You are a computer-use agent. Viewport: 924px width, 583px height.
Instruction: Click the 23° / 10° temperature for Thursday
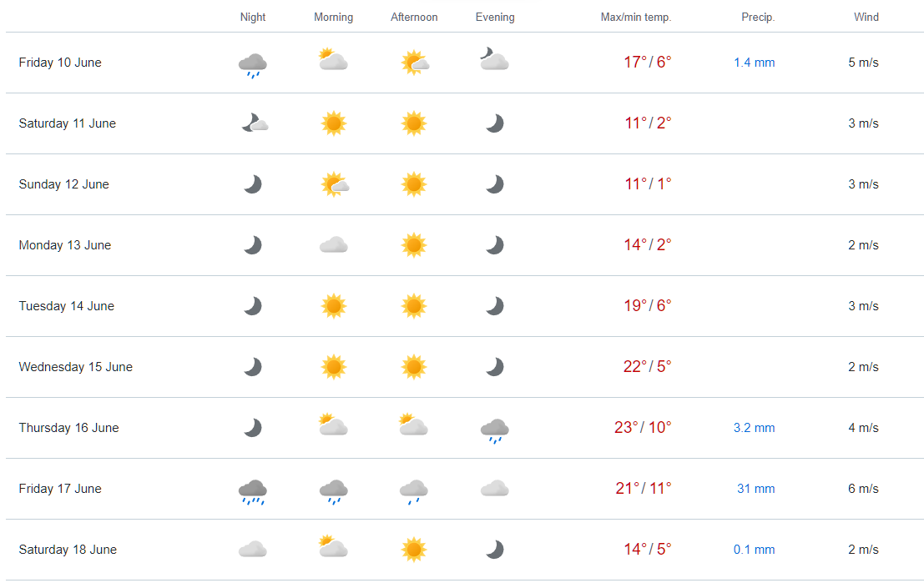(643, 427)
